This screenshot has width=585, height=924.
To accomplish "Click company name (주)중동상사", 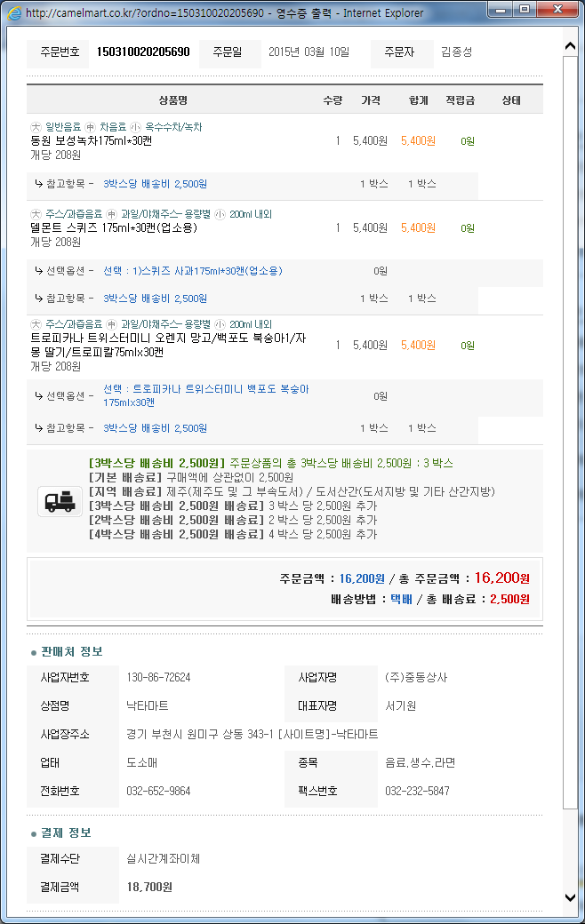I will [416, 677].
